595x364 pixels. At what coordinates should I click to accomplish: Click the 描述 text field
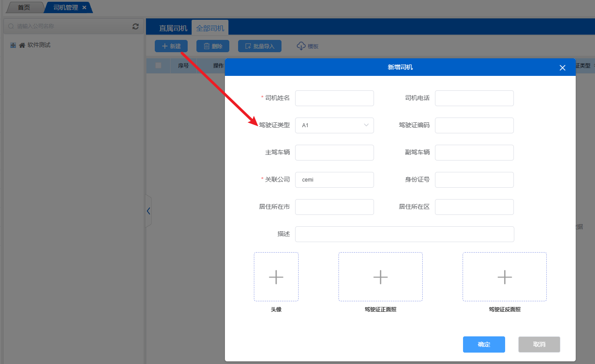pos(404,234)
